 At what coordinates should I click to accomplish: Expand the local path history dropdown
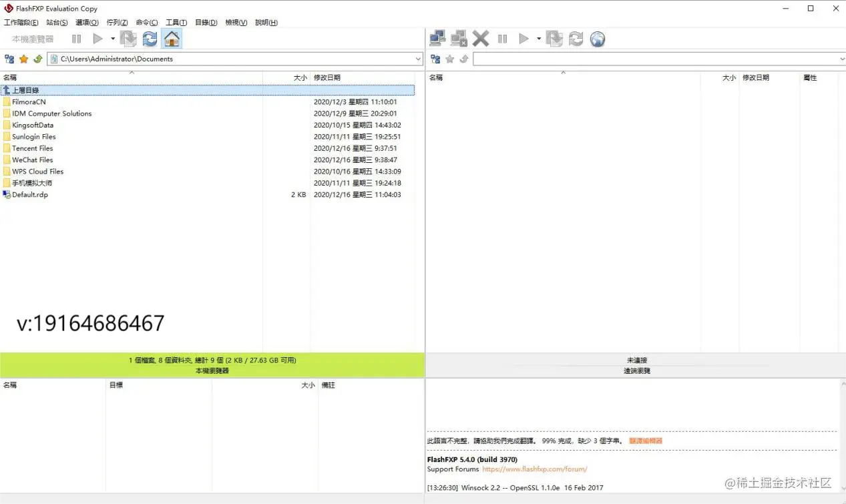pos(418,59)
